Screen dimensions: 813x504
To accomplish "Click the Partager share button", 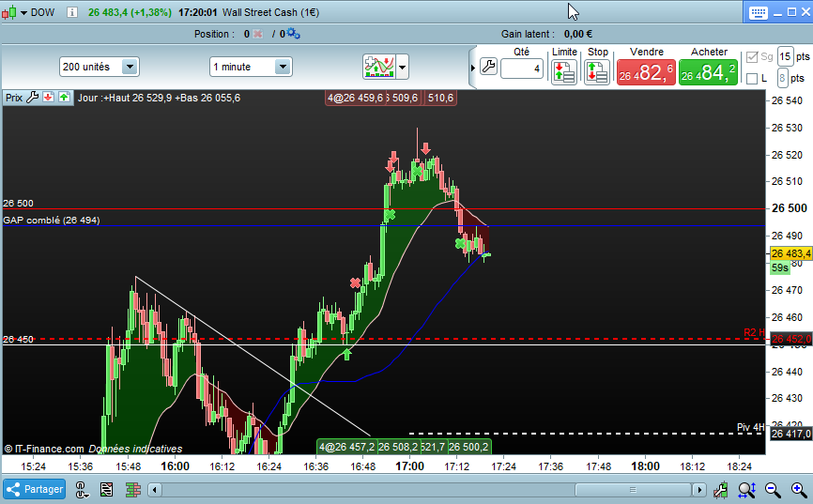I will pos(35,489).
